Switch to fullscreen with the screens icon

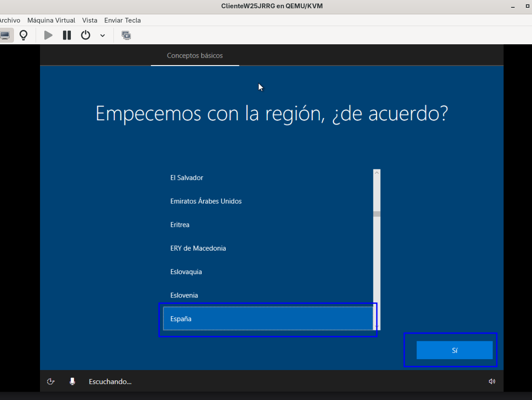(x=126, y=35)
